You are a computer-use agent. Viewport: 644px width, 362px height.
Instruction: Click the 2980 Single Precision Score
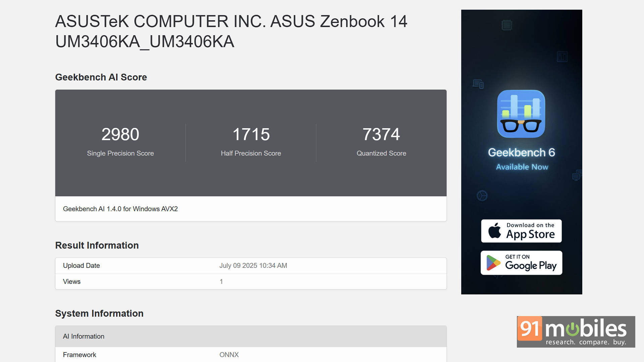click(120, 134)
